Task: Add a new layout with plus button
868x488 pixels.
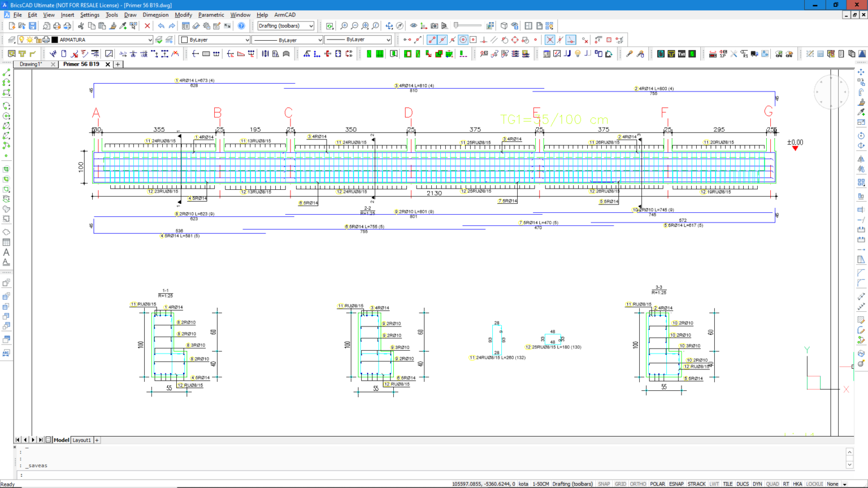Action: point(97,440)
